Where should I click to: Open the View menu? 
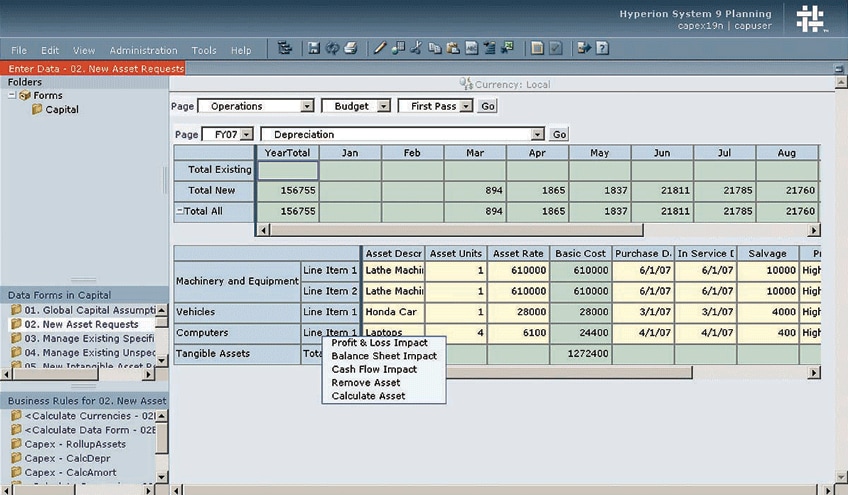(84, 50)
